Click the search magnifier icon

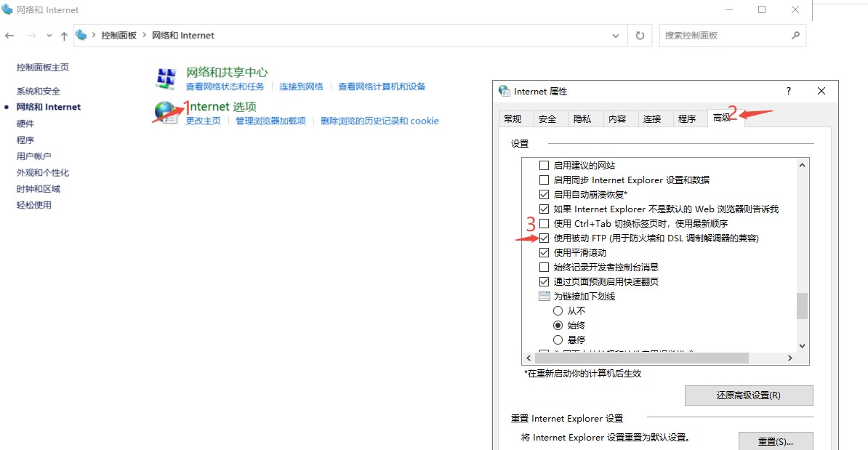795,36
